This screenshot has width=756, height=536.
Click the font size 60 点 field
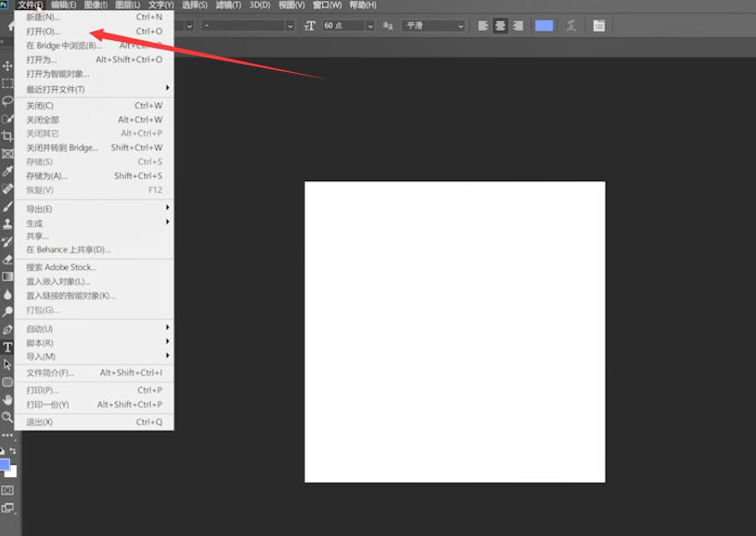344,25
